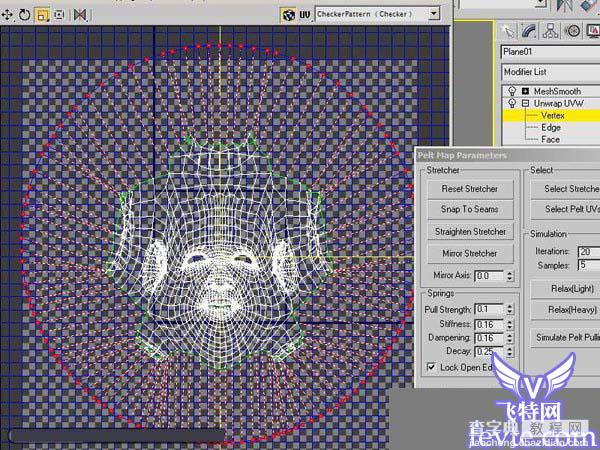The image size is (600, 450).
Task: Open the Hierarchy command panel tab
Action: (550, 31)
